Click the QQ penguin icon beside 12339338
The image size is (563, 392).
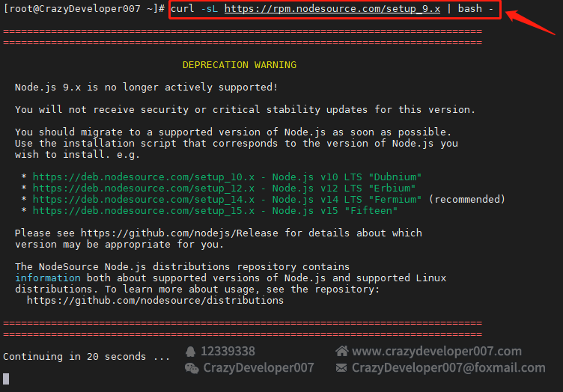point(191,351)
